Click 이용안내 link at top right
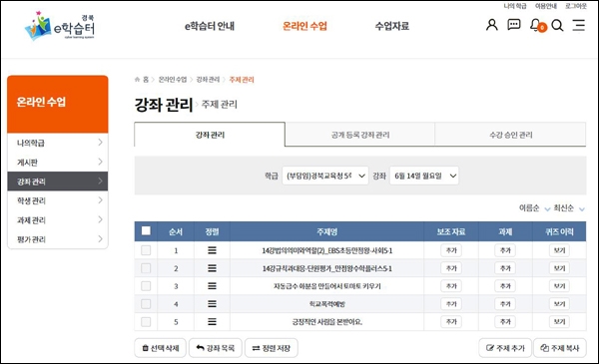 point(545,6)
